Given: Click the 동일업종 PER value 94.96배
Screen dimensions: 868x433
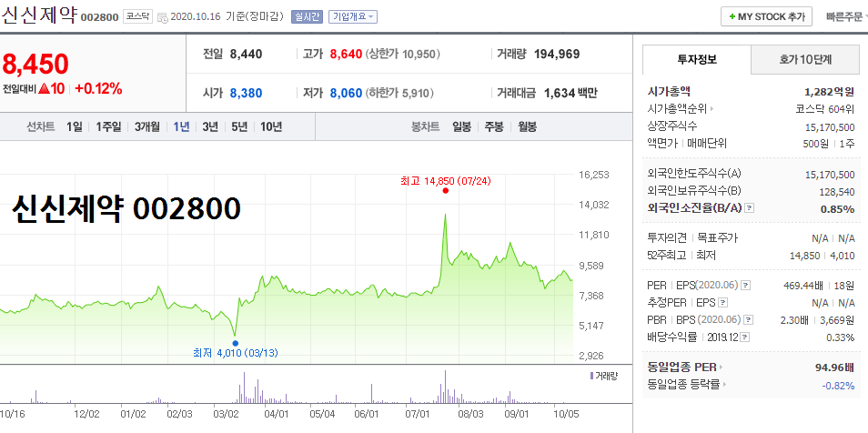Looking at the screenshot, I should pyautogui.click(x=834, y=368).
